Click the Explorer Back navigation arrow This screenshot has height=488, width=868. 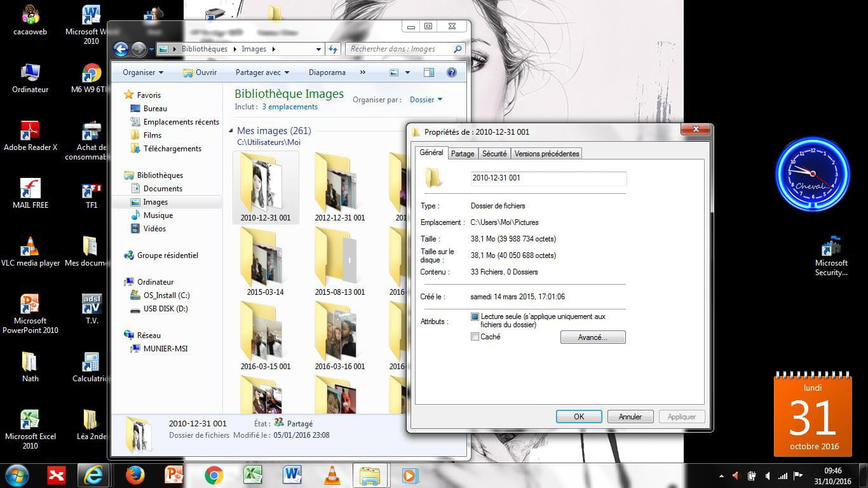click(x=121, y=49)
